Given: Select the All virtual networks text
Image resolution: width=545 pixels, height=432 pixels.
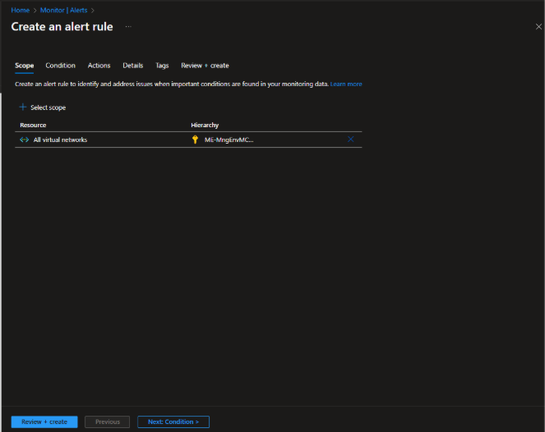Looking at the screenshot, I should coord(60,140).
